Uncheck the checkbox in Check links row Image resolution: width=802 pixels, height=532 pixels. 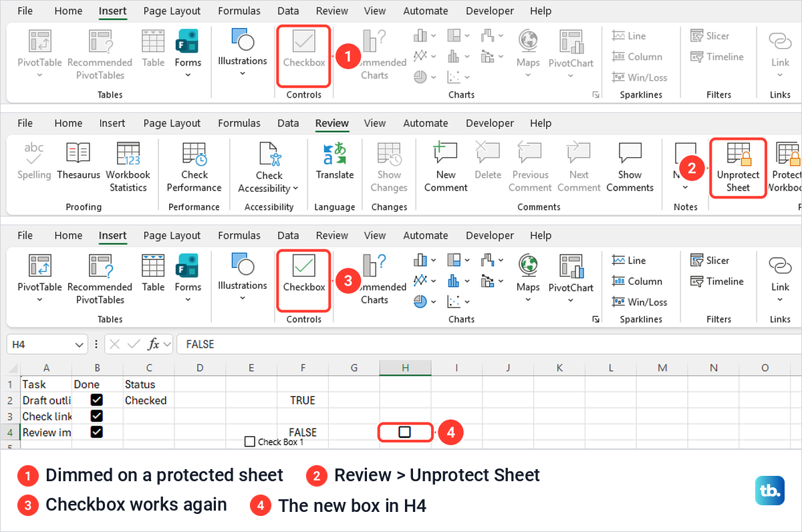[97, 416]
